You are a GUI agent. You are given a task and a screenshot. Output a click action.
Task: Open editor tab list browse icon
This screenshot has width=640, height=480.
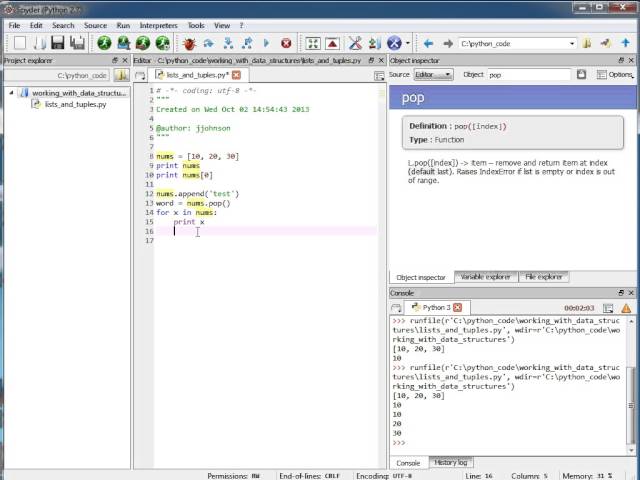pos(140,76)
